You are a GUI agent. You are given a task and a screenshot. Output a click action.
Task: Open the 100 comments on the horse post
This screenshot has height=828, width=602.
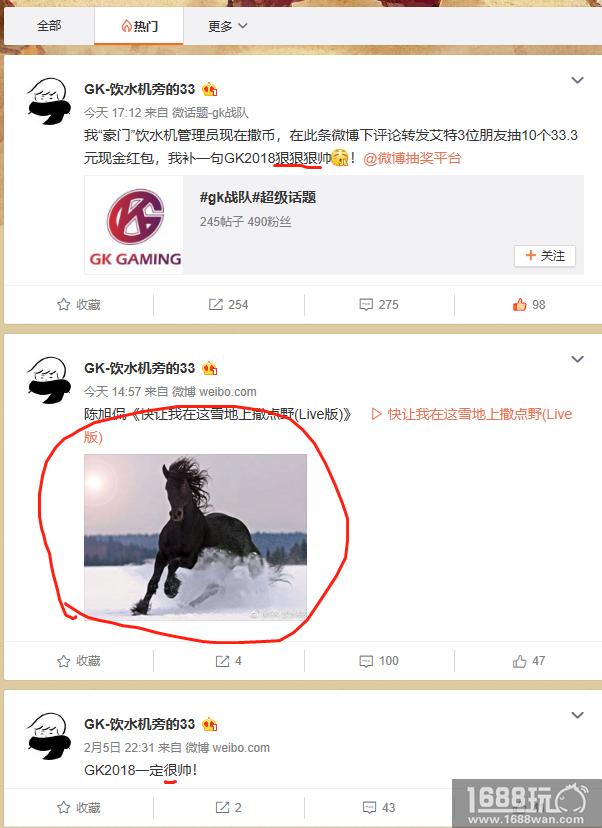tap(379, 661)
